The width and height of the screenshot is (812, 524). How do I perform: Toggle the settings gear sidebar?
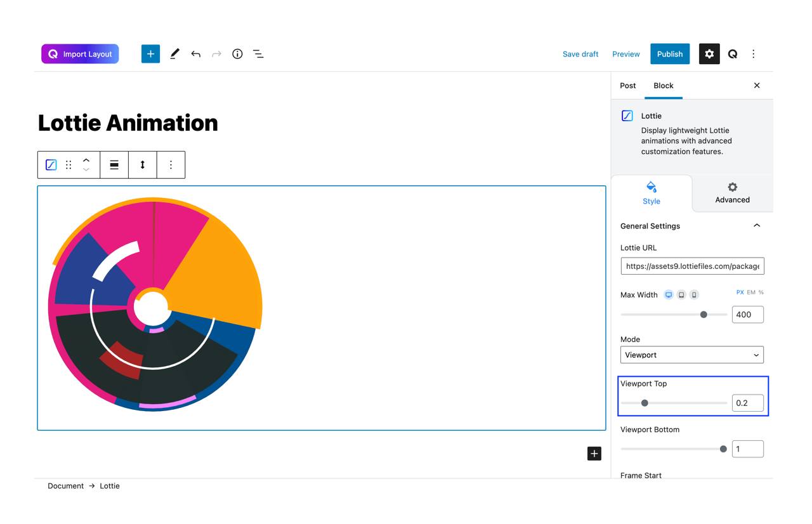click(709, 54)
